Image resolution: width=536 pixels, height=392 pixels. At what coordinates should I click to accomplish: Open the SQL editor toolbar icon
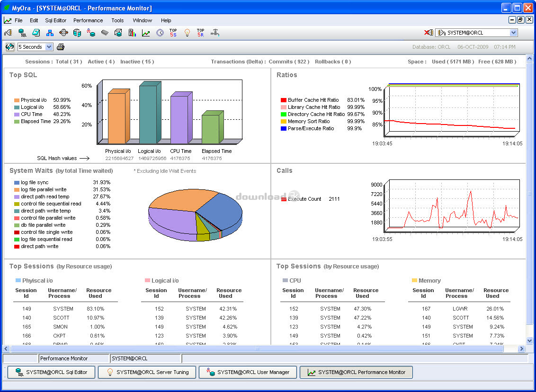[x=22, y=33]
